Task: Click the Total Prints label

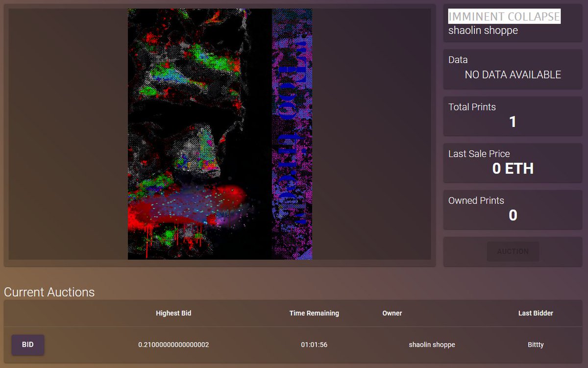Action: pos(472,107)
